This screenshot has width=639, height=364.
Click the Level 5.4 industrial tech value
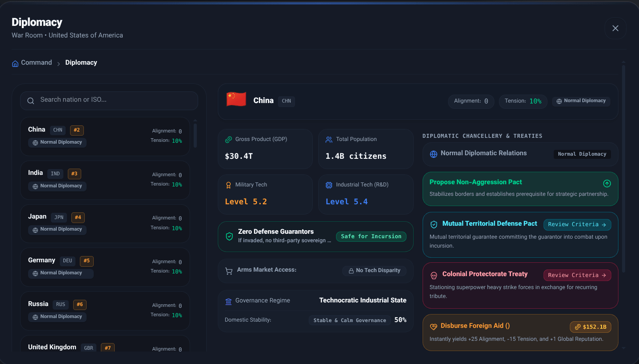coord(347,202)
